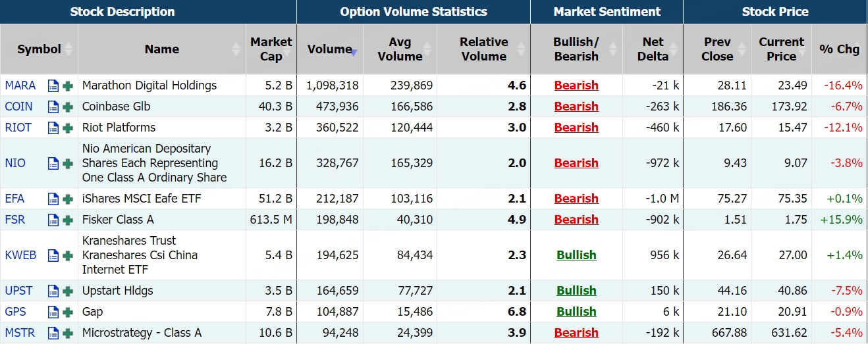Open the NIO symbol link
The height and width of the screenshot is (344, 868).
pos(15,163)
